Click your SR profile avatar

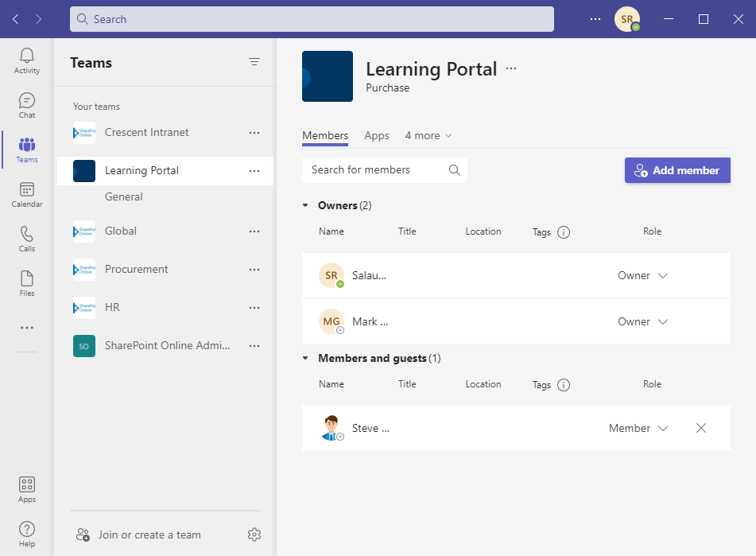(627, 18)
